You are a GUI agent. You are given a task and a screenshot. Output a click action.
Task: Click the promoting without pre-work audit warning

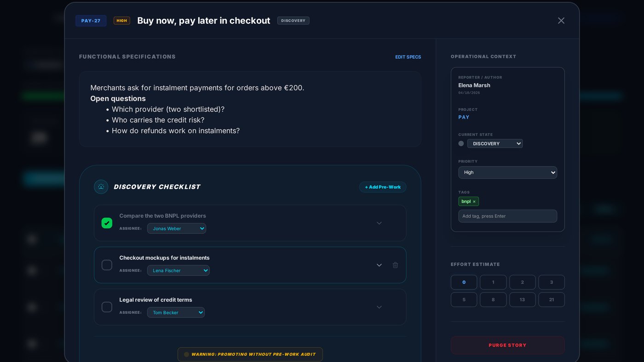[250, 354]
